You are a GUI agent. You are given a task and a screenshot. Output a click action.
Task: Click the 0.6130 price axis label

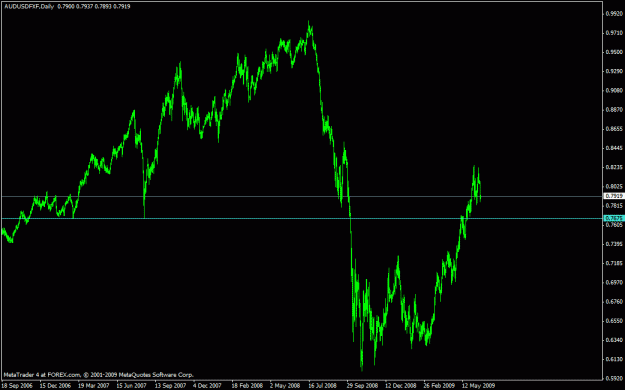[x=614, y=359]
